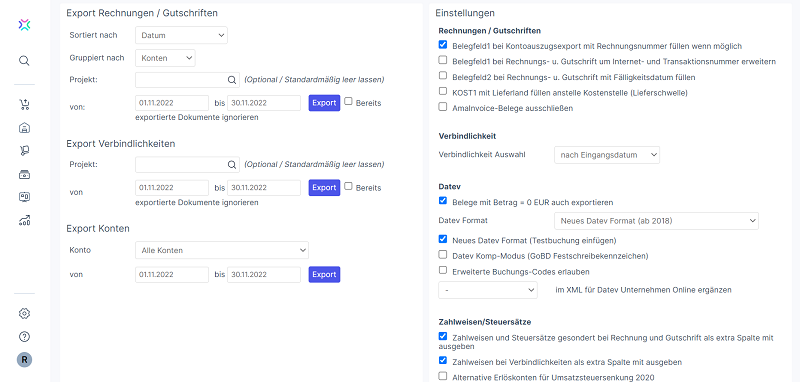800x382 pixels.
Task: Click Export Konten 'von' date field
Action: pos(172,274)
